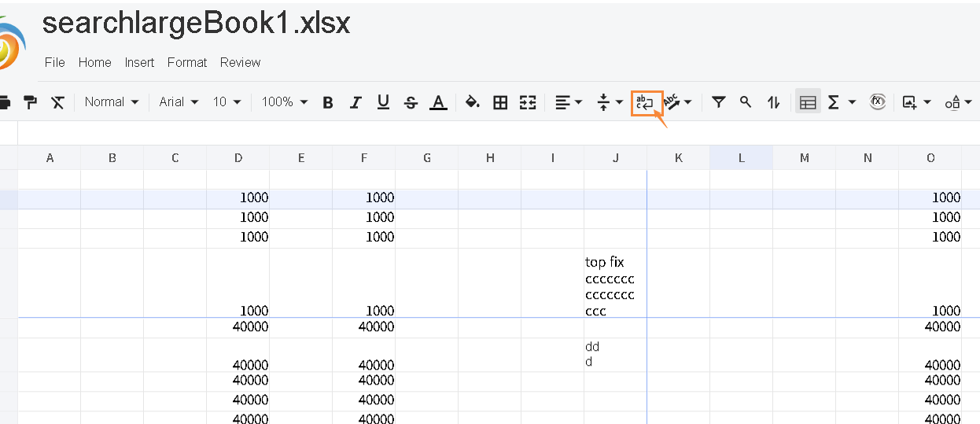Click the text wrap icon
The image size is (980, 424).
tap(646, 102)
